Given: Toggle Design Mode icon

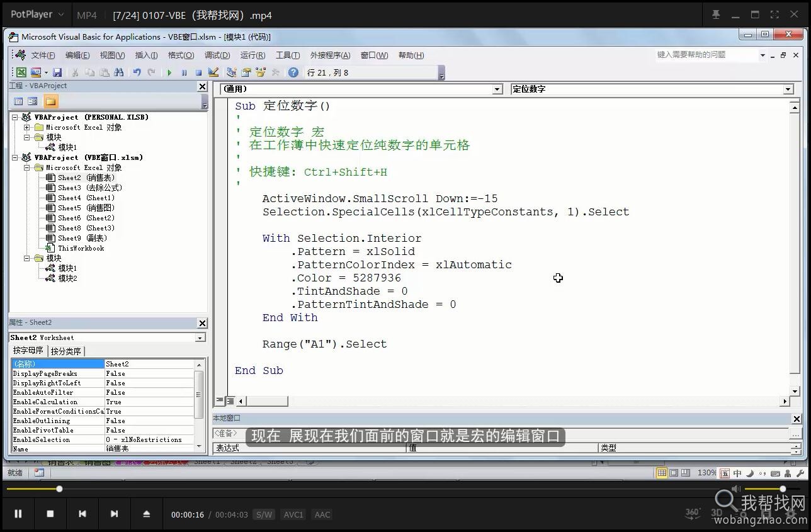Looking at the screenshot, I should pyautogui.click(x=213, y=72).
